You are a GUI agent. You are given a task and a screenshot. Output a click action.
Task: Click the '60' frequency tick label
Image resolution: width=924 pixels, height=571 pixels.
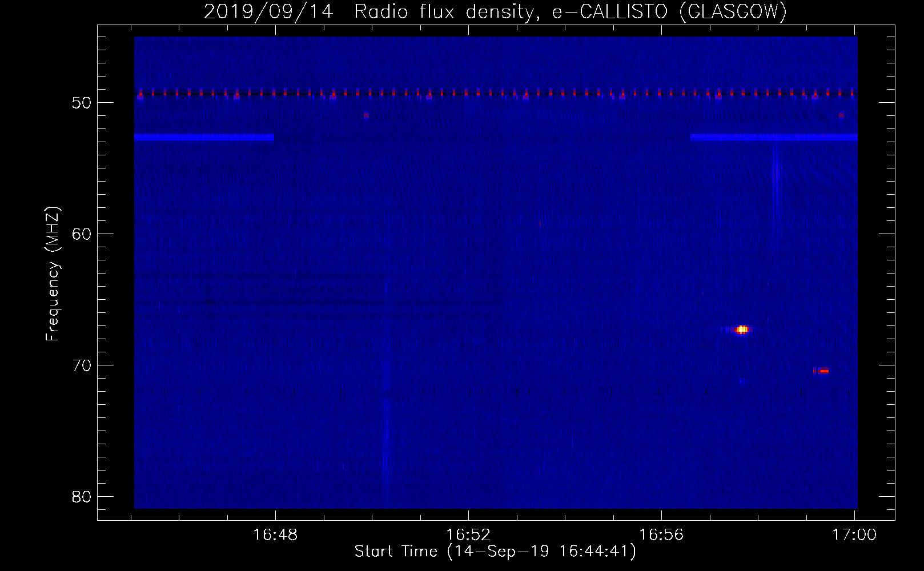[82, 234]
